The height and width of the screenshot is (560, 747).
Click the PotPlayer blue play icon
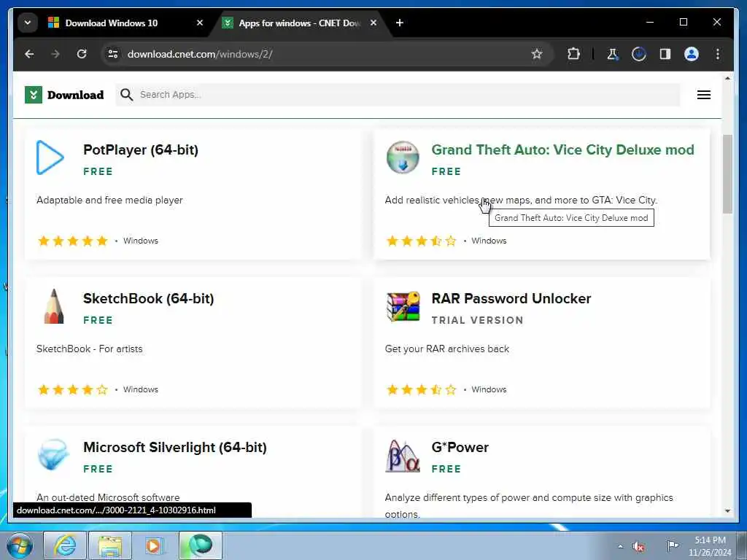50,157
